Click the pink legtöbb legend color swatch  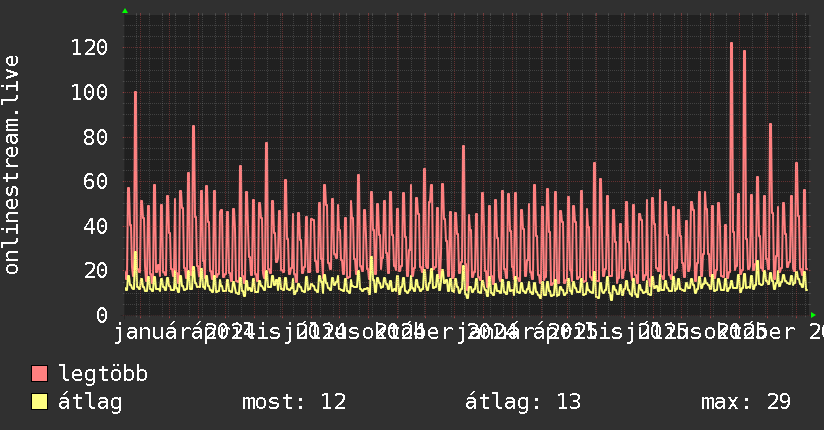39,373
